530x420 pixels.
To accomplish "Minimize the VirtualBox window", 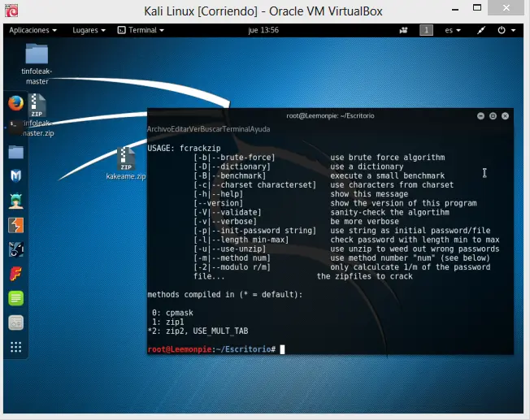I will tap(455, 9).
